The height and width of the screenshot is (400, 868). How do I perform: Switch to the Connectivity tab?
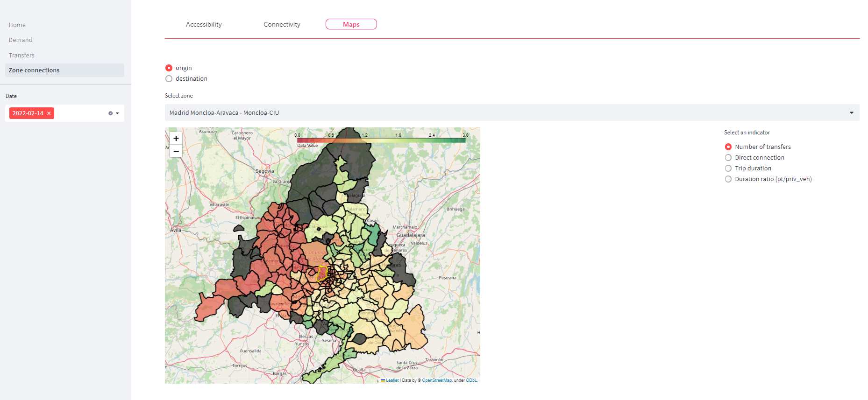click(282, 24)
